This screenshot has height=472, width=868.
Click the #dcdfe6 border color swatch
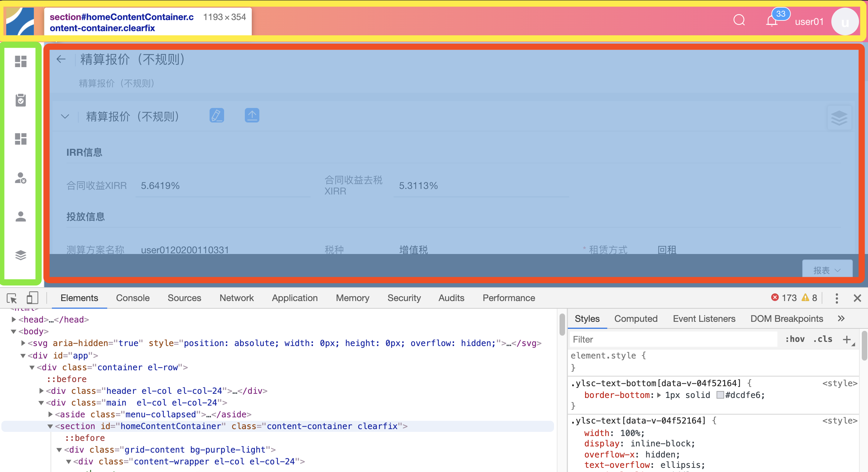[x=720, y=395]
